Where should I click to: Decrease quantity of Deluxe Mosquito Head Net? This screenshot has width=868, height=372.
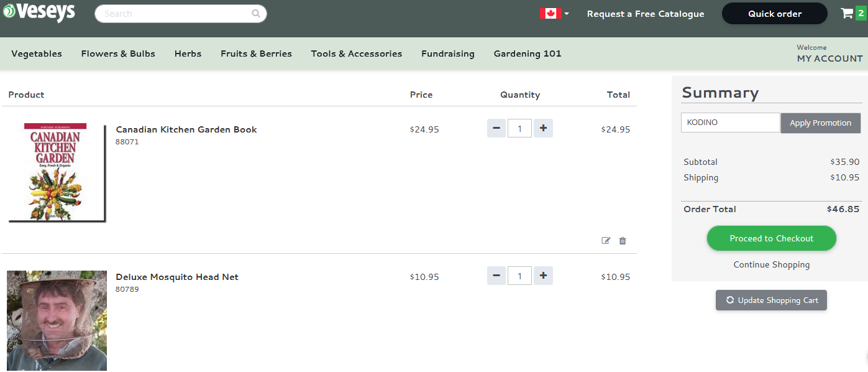pos(496,276)
